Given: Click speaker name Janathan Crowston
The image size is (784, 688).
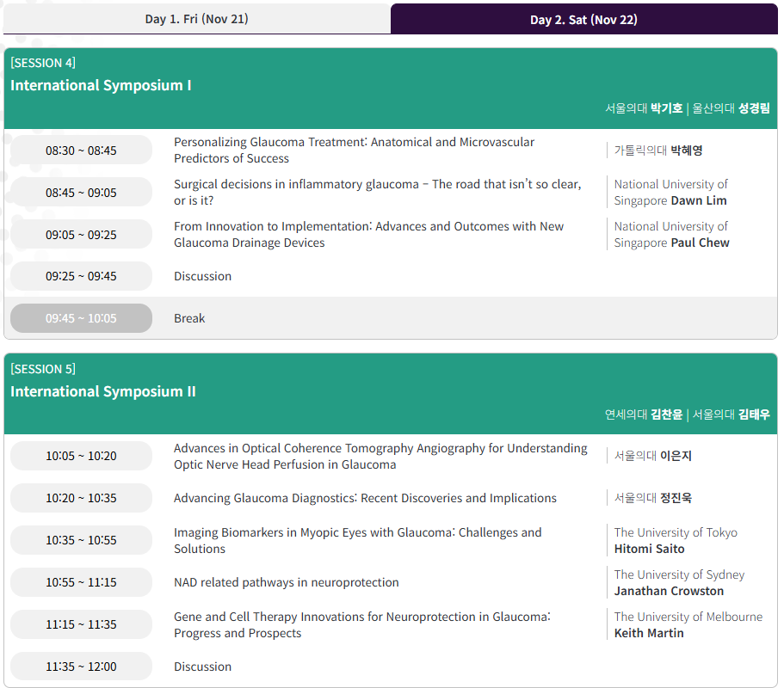Looking at the screenshot, I should (669, 591).
